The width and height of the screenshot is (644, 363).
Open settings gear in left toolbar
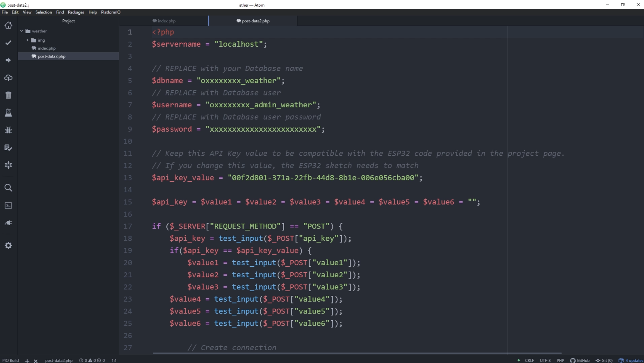coord(8,246)
